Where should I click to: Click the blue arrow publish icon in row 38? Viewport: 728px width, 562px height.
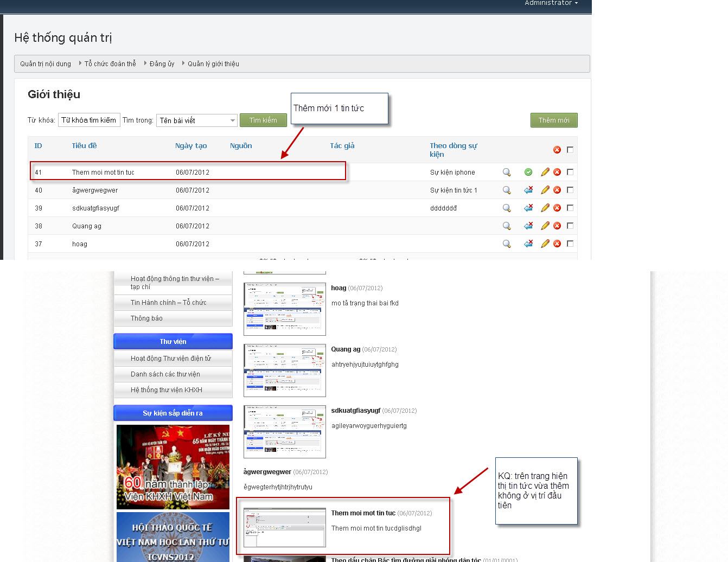click(x=528, y=226)
